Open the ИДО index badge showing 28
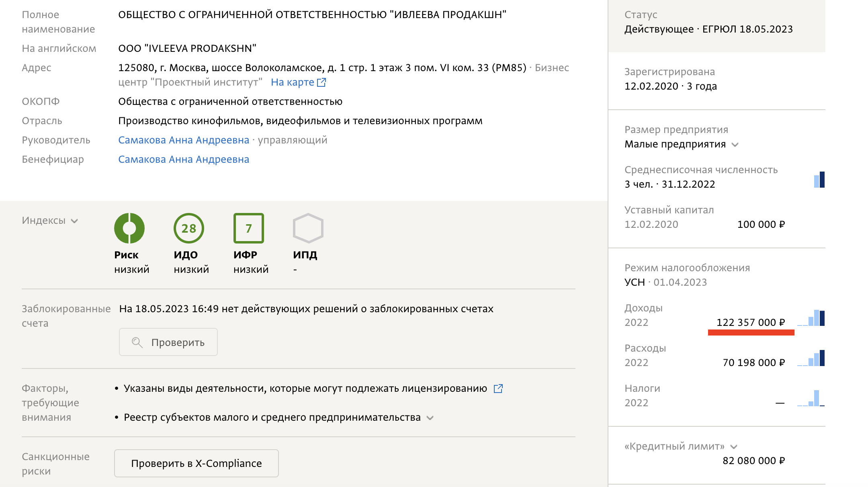The image size is (868, 487). click(x=189, y=228)
